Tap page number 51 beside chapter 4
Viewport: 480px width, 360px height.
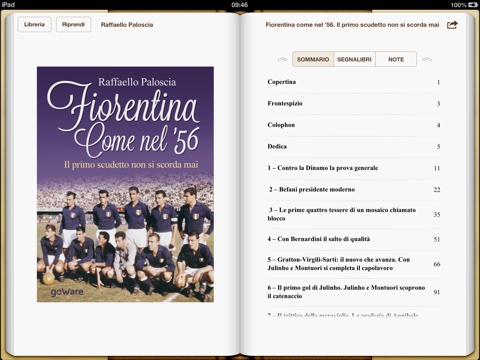pyautogui.click(x=437, y=239)
